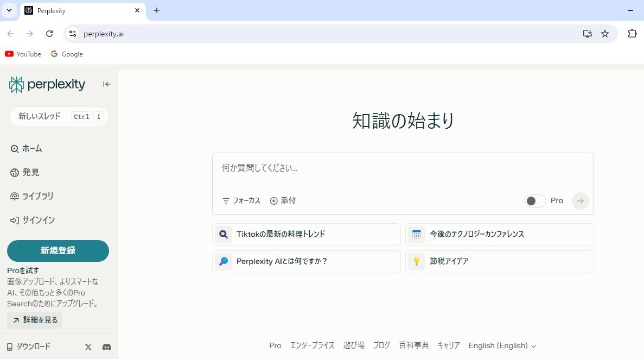The width and height of the screenshot is (644, 359).
Task: Open the install app icon in address bar
Action: coord(588,34)
